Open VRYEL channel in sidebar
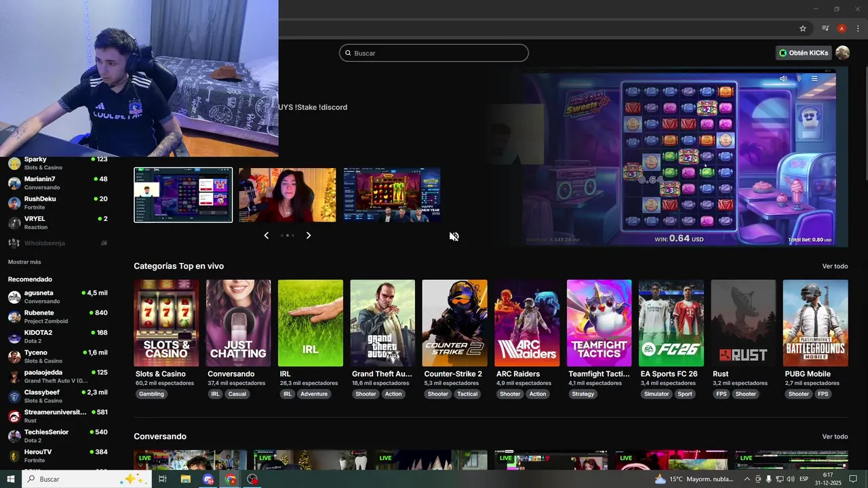Viewport: 868px width, 488px height. (x=58, y=222)
